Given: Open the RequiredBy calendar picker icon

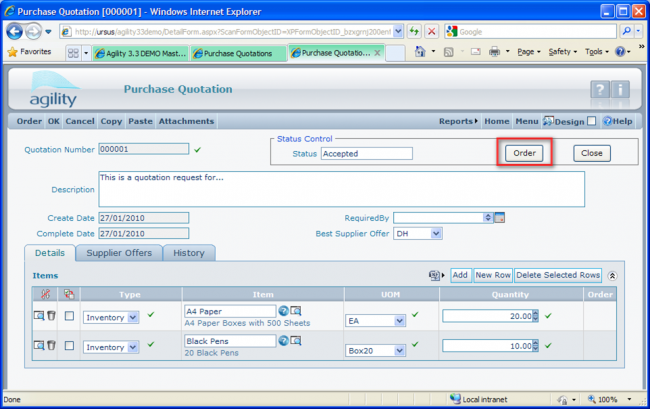Looking at the screenshot, I should click(500, 217).
